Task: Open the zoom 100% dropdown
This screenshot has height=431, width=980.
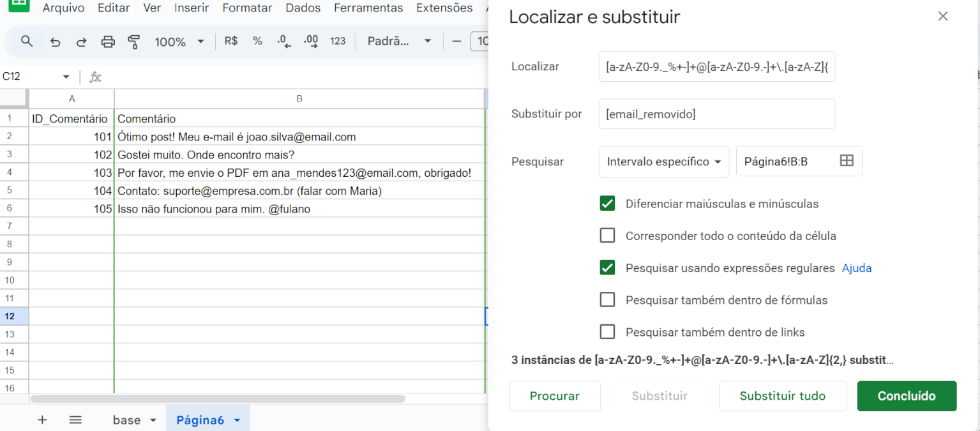Action: pos(179,42)
